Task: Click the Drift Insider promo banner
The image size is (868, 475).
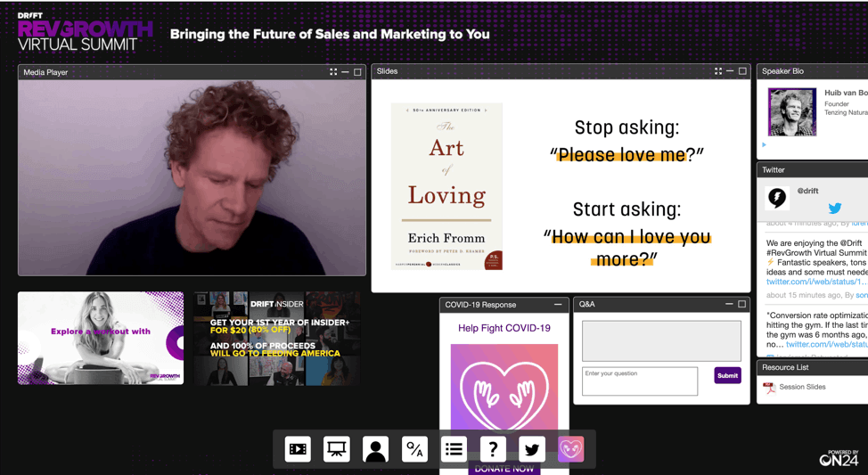Action: 277,339
